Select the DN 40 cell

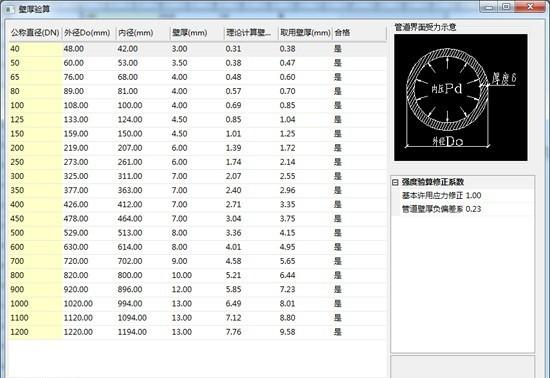pyautogui.click(x=35, y=49)
